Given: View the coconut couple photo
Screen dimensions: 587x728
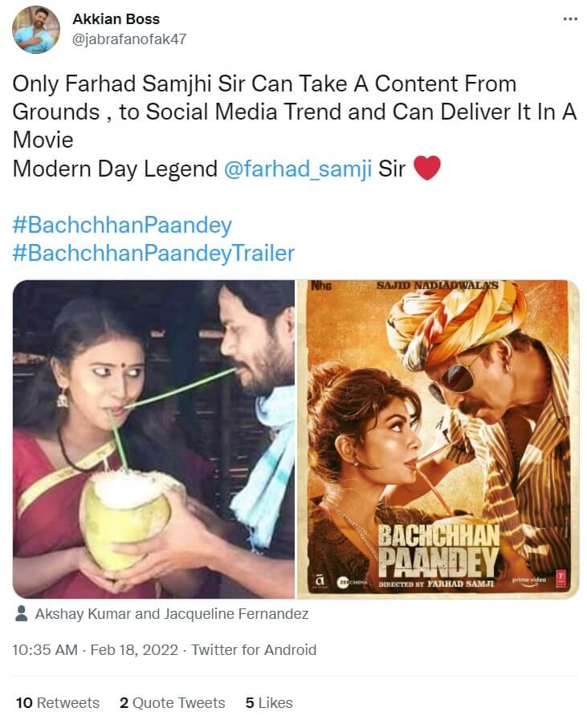Looking at the screenshot, I should pyautogui.click(x=153, y=439).
